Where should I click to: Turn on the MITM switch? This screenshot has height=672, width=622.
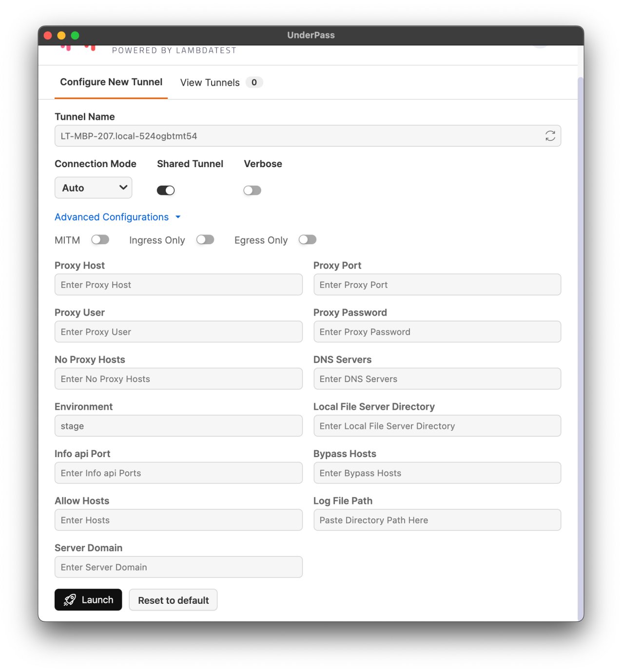coord(100,240)
